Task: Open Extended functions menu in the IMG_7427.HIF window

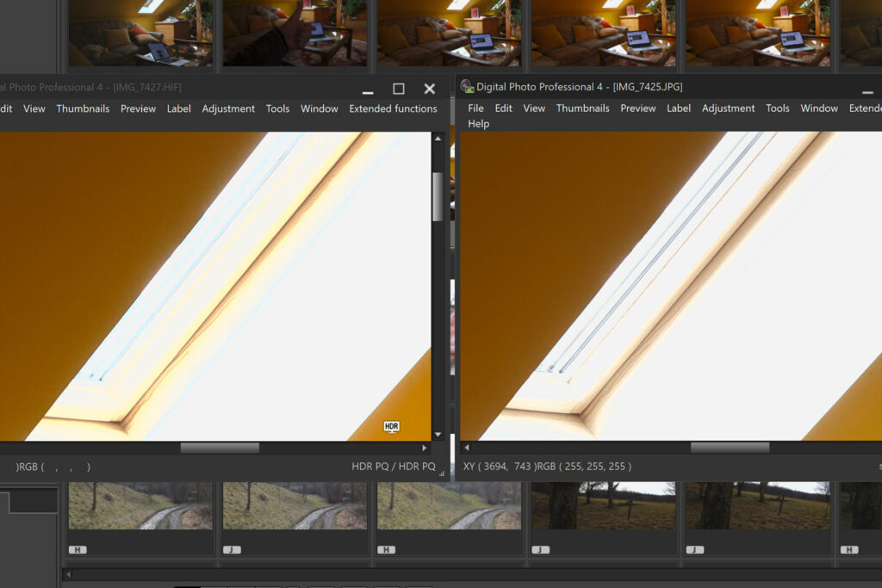Action: pyautogui.click(x=393, y=108)
